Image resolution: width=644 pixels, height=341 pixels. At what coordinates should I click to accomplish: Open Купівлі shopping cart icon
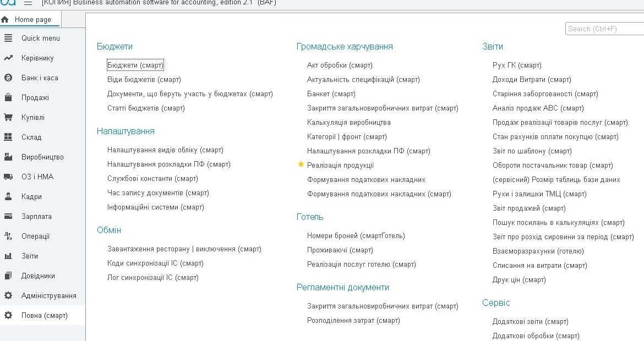tap(8, 118)
